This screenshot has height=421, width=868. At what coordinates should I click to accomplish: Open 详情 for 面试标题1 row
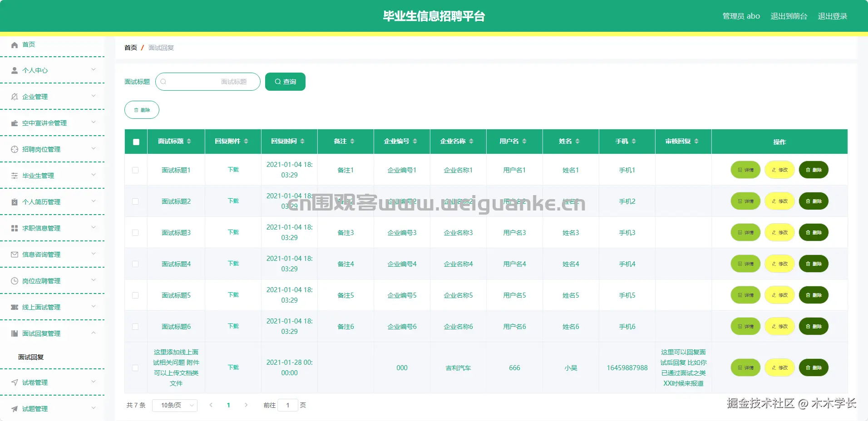[x=745, y=170]
